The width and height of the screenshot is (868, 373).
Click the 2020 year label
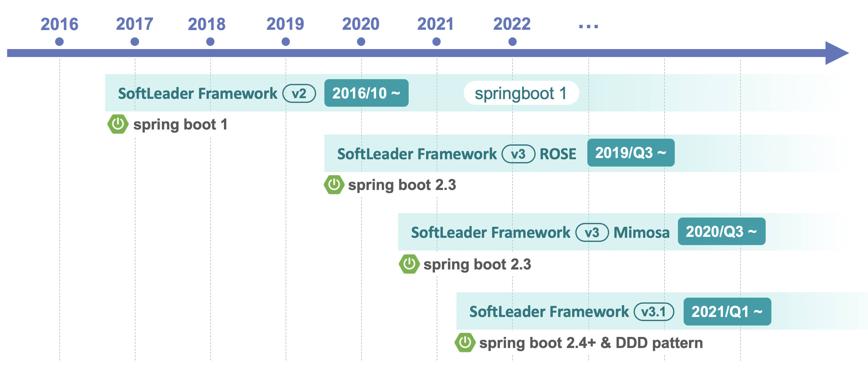[361, 24]
